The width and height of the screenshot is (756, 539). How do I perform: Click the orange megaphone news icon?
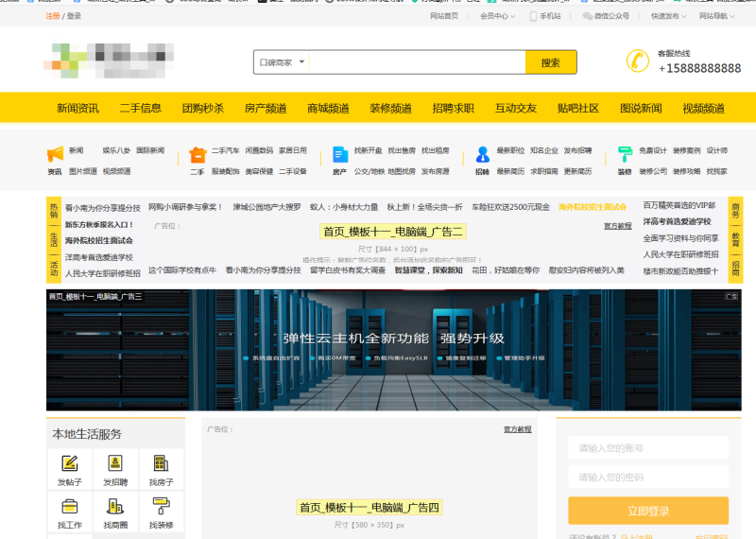pyautogui.click(x=55, y=154)
